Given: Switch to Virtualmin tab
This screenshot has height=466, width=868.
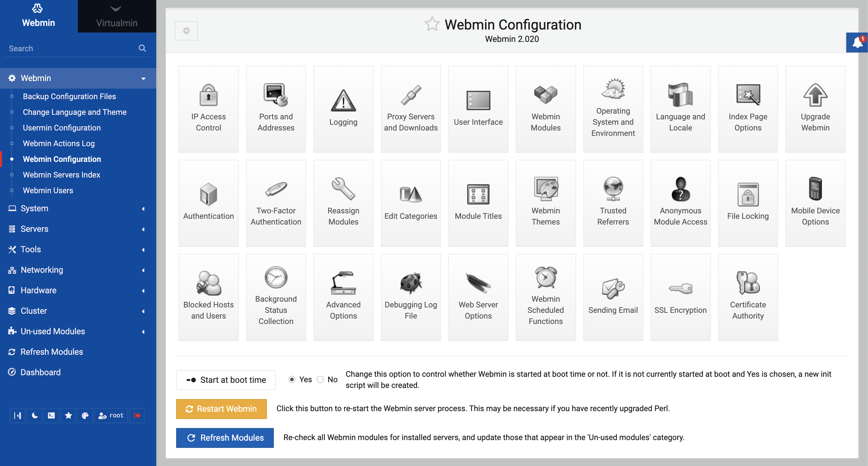Looking at the screenshot, I should click(117, 16).
